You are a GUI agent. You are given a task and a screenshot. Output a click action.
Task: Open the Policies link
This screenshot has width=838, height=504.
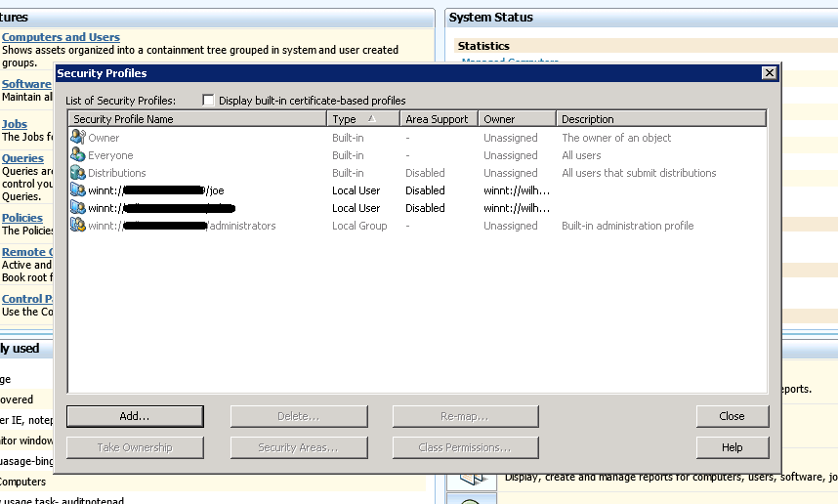click(x=22, y=218)
